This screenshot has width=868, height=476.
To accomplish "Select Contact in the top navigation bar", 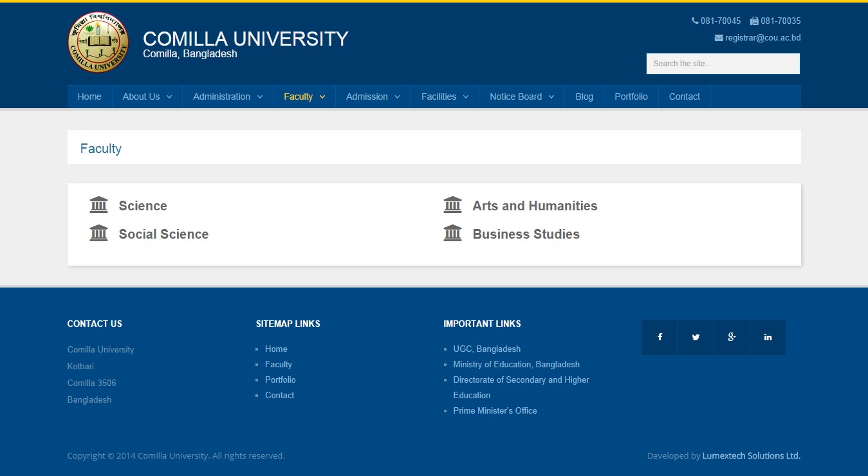I will 684,96.
